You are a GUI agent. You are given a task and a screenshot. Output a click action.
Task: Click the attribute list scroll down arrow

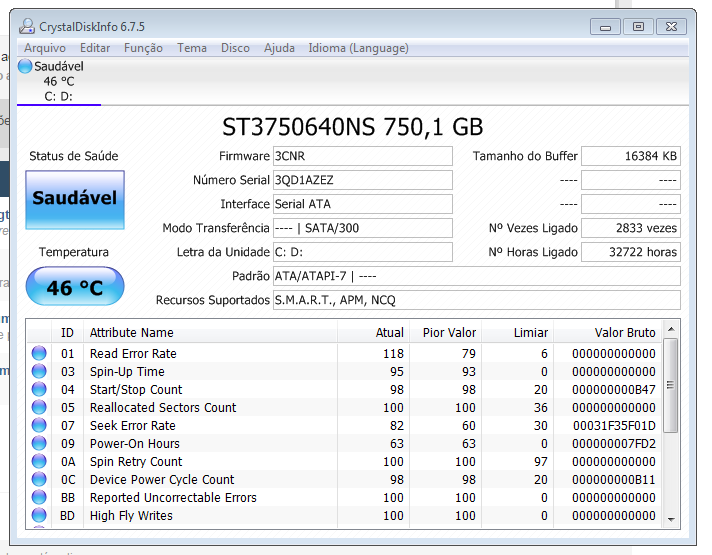click(x=671, y=520)
